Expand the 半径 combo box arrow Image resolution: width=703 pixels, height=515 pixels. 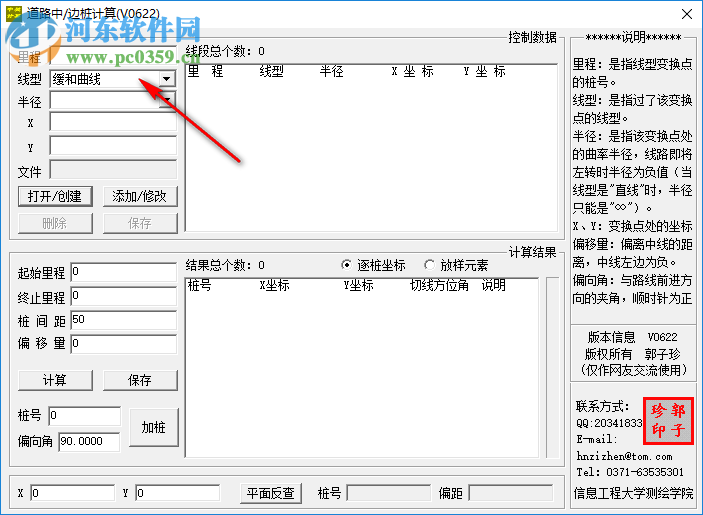click(x=168, y=100)
